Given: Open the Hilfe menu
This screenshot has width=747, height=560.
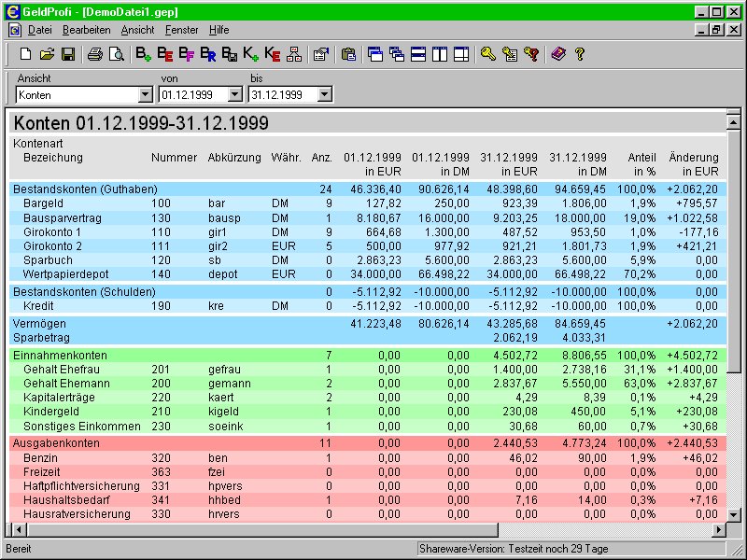Looking at the screenshot, I should pos(219,30).
